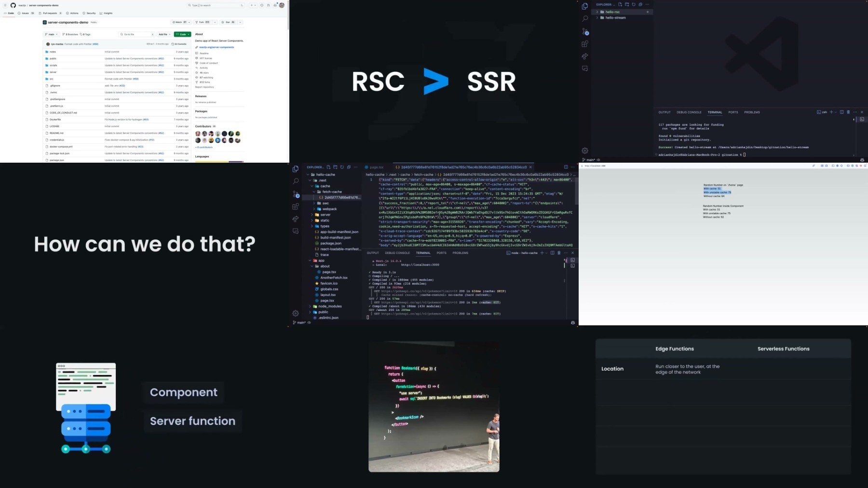Click the Watch button on the repository

[x=181, y=22]
